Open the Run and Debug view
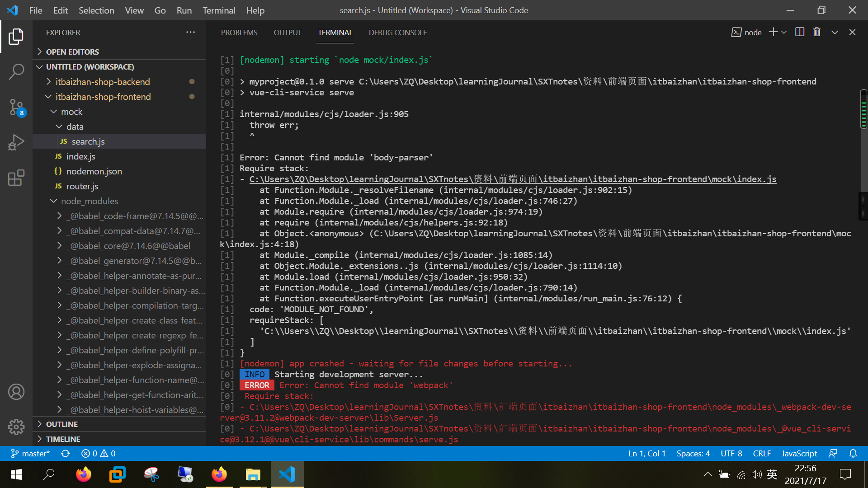The width and height of the screenshot is (868, 488). (16, 142)
